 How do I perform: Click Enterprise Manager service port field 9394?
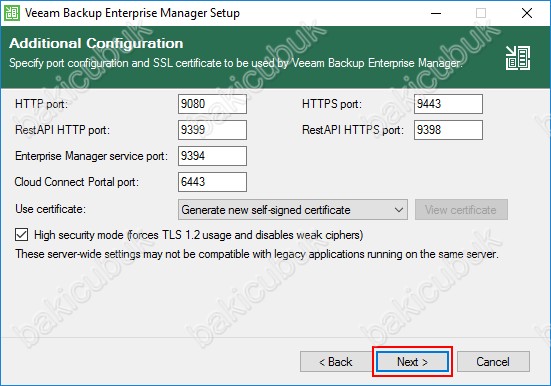212,156
